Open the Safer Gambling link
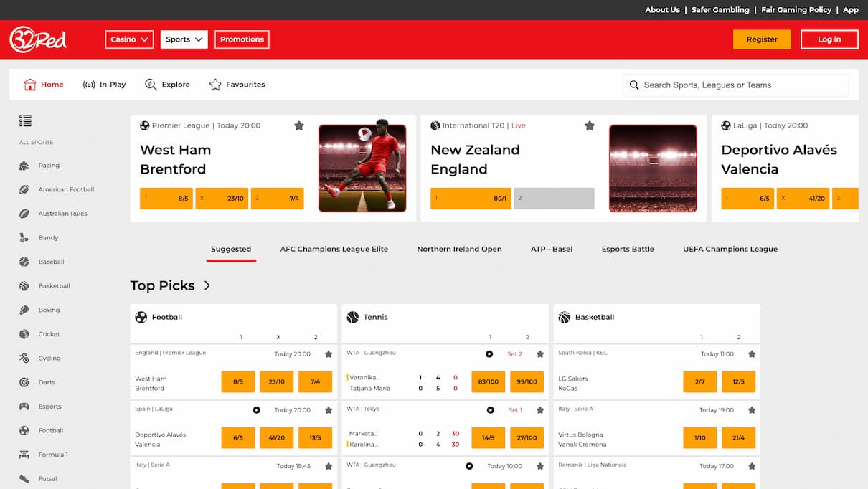The height and width of the screenshot is (489, 868). [x=720, y=10]
